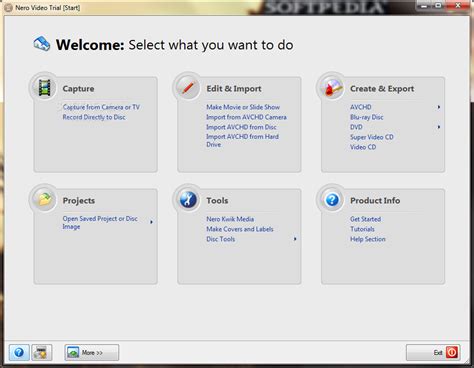Choose Make Movie or Slide Show
Screen dimensions: 474x368
[x=243, y=107]
